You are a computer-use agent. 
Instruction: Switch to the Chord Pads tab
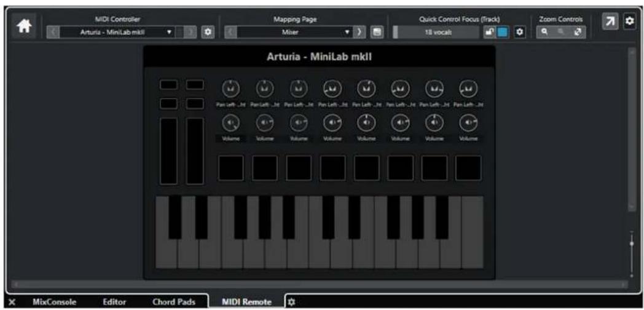[174, 302]
